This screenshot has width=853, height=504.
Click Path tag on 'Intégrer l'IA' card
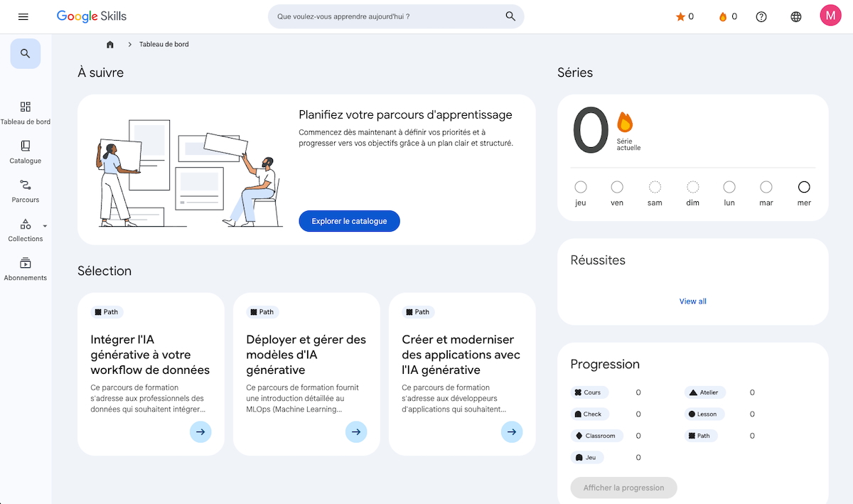click(x=107, y=312)
